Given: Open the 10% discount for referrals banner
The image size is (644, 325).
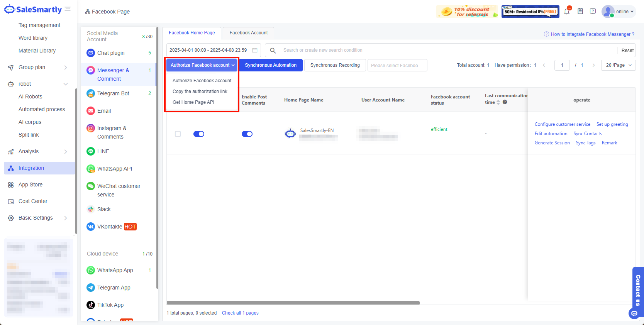Looking at the screenshot, I should tap(467, 12).
